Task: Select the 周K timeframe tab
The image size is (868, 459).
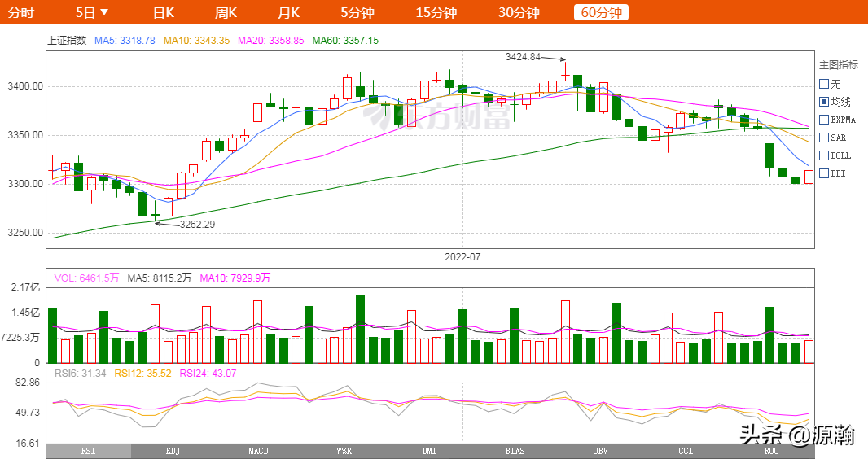Action: tap(226, 12)
